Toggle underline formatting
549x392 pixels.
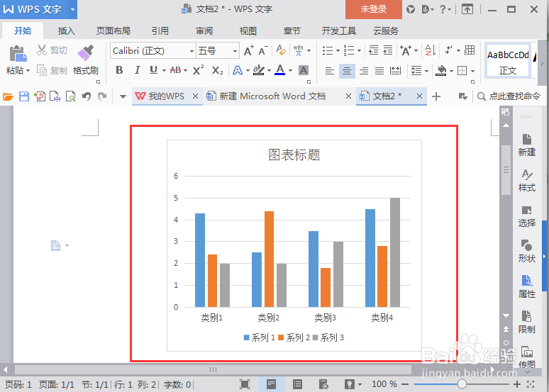[153, 70]
